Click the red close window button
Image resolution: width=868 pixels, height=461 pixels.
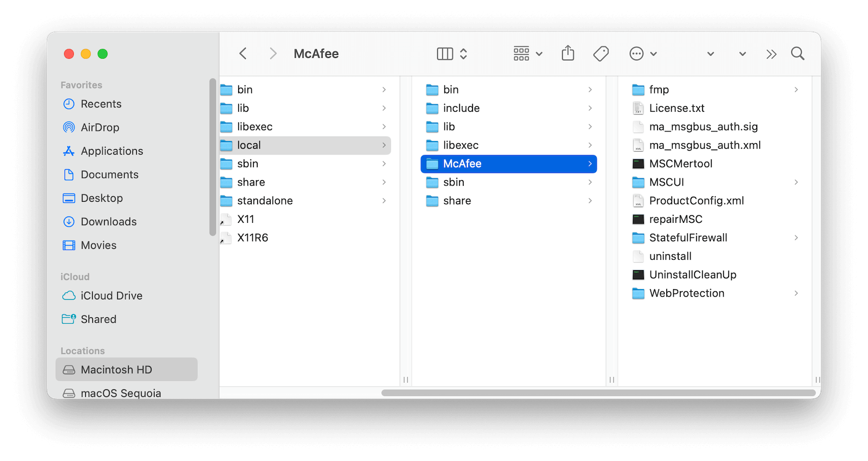[x=69, y=54]
